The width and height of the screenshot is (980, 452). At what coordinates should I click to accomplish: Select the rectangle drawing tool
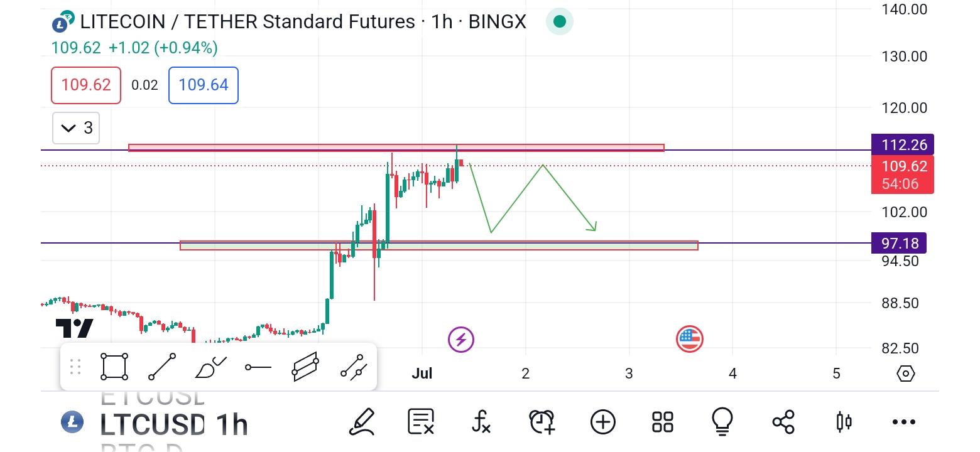click(x=114, y=367)
